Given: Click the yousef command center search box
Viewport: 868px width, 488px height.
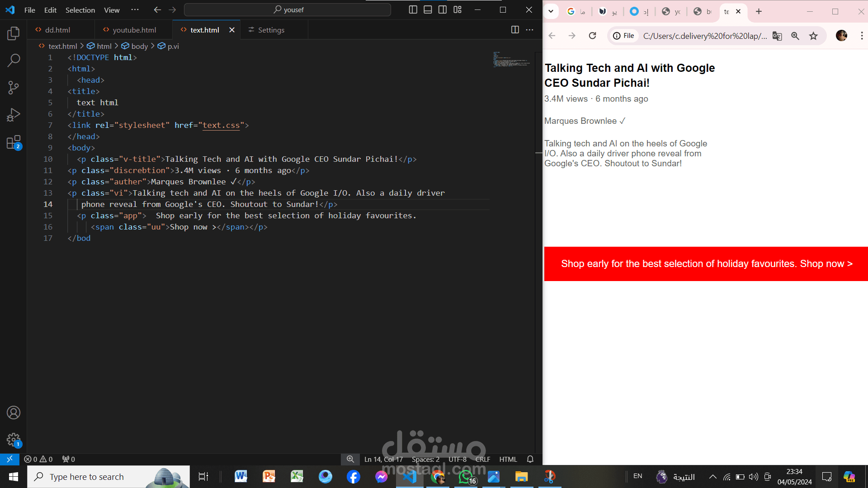Looking at the screenshot, I should pos(288,10).
